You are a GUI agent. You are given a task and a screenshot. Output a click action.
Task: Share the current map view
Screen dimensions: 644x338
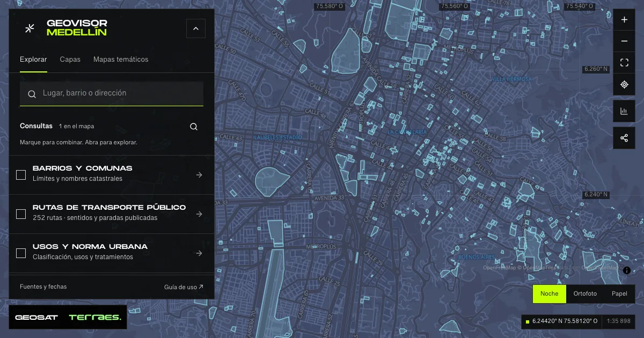click(x=624, y=138)
